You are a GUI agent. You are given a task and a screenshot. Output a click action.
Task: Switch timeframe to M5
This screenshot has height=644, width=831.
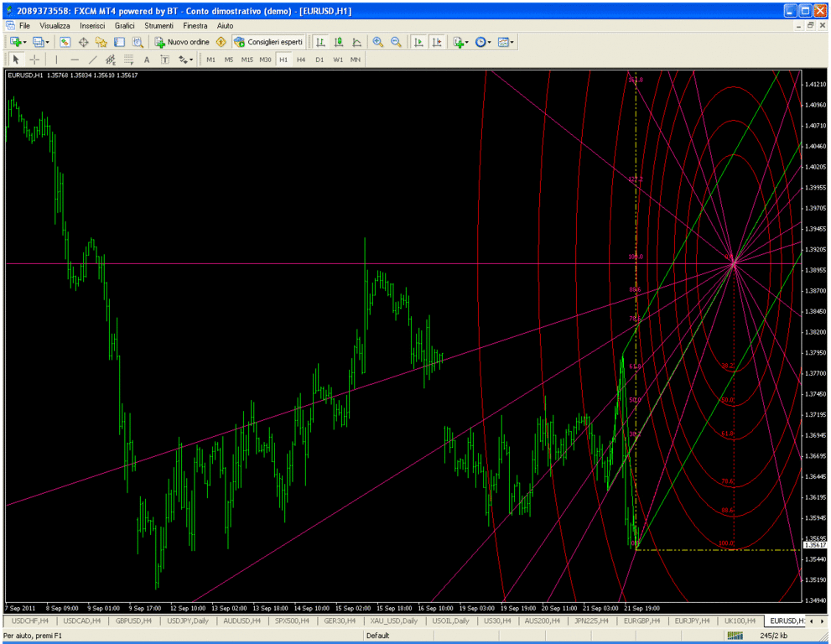[228, 60]
